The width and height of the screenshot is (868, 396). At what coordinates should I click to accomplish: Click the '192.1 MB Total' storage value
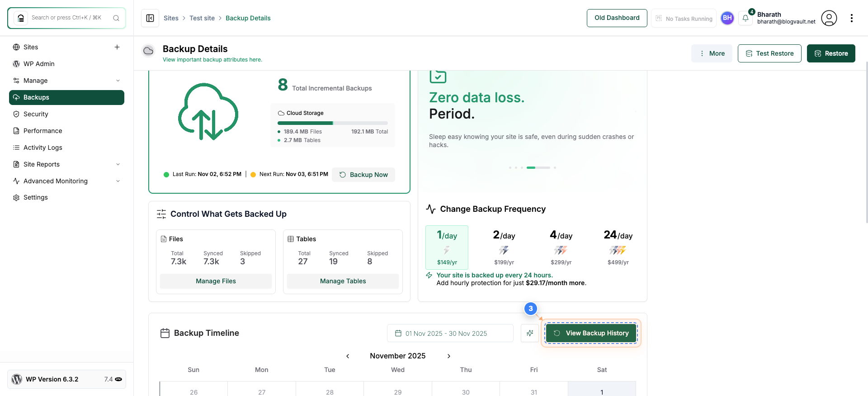click(370, 132)
